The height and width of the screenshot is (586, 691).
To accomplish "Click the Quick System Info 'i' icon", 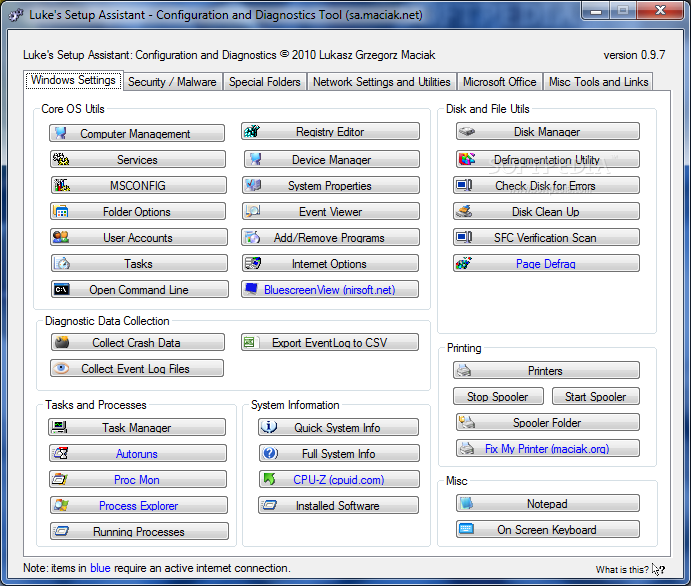I will point(269,427).
